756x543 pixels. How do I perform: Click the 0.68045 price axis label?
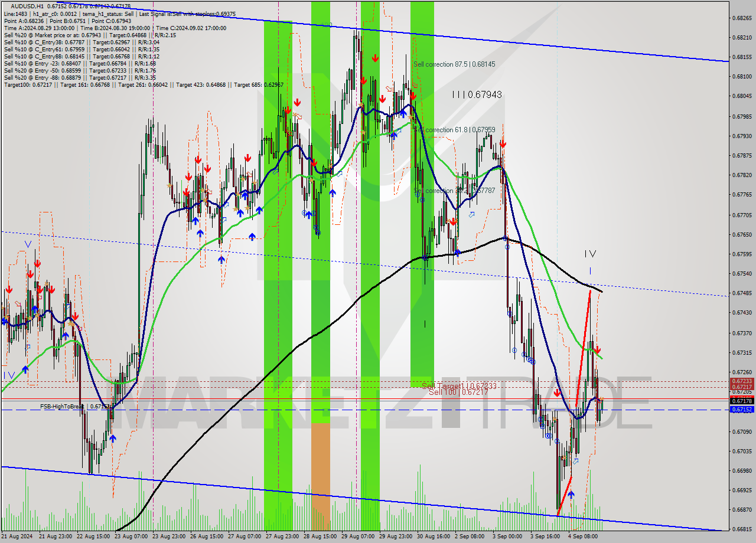pyautogui.click(x=742, y=96)
